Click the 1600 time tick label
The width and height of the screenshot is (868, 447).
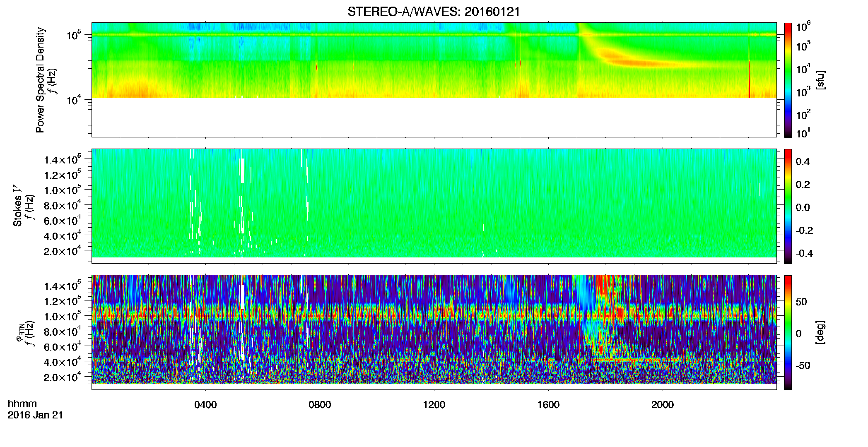pyautogui.click(x=548, y=405)
